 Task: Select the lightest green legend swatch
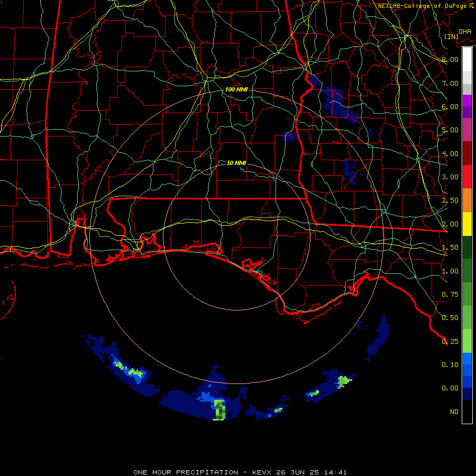(467, 341)
